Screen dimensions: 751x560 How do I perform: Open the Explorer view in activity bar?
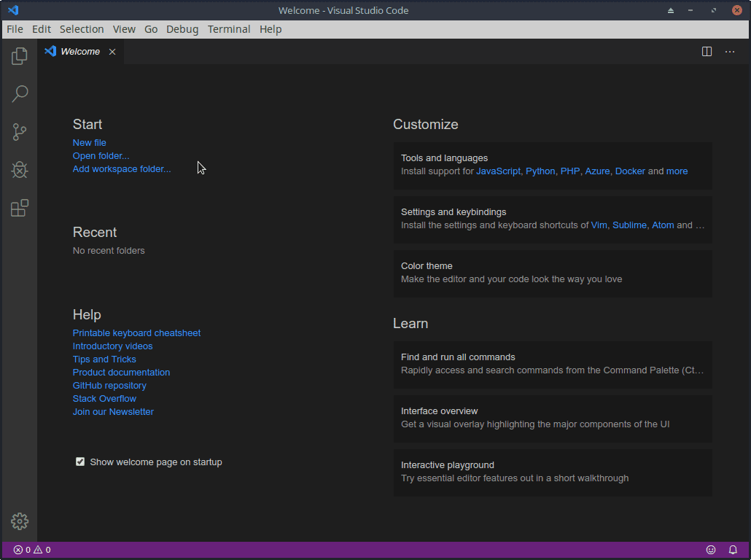coord(20,56)
